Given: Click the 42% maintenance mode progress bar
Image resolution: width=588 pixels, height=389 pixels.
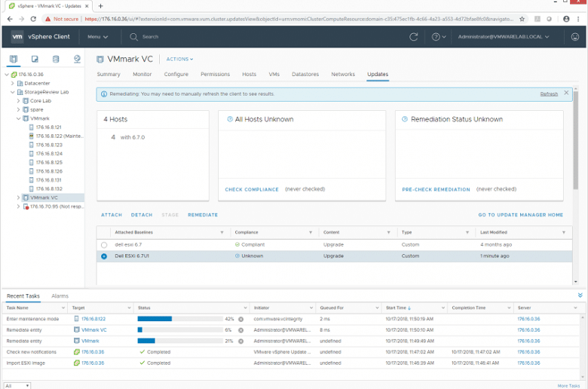Looking at the screenshot, I should click(x=180, y=319).
